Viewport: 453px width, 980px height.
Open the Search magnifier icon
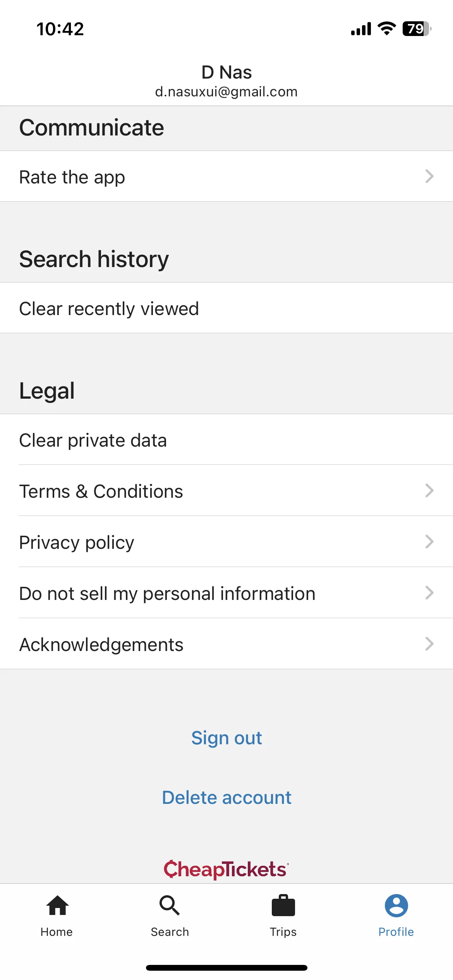tap(170, 905)
